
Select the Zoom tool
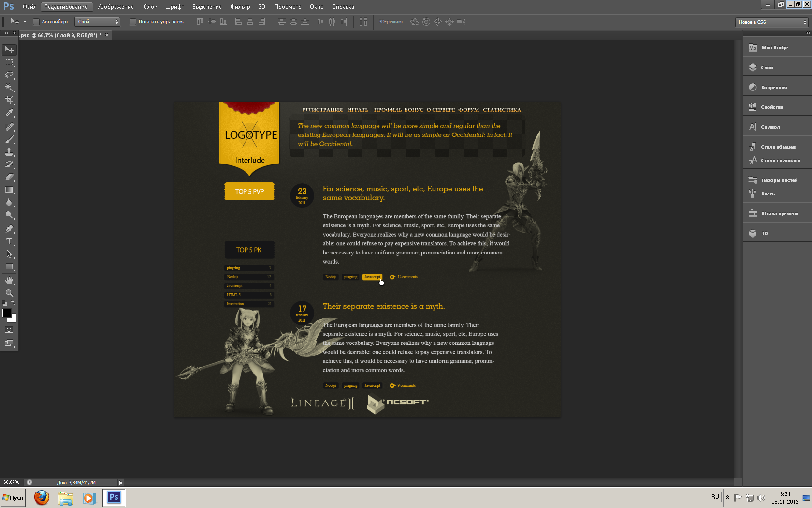pyautogui.click(x=9, y=293)
